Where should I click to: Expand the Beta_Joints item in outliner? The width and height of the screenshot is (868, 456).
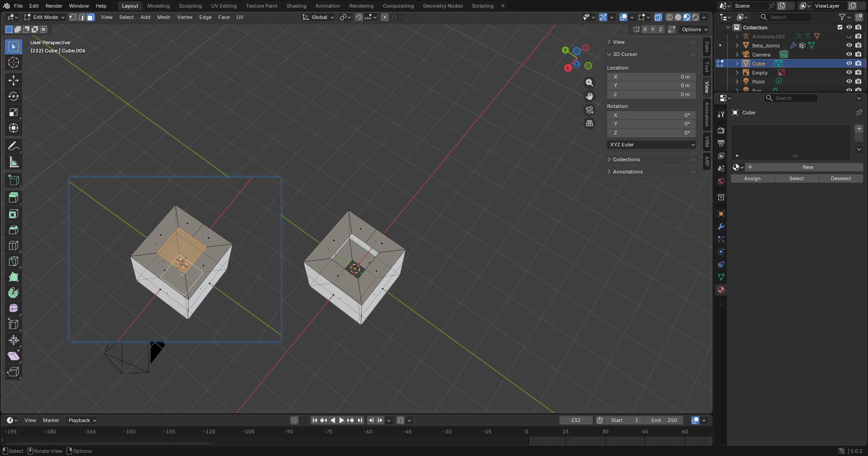click(x=737, y=45)
